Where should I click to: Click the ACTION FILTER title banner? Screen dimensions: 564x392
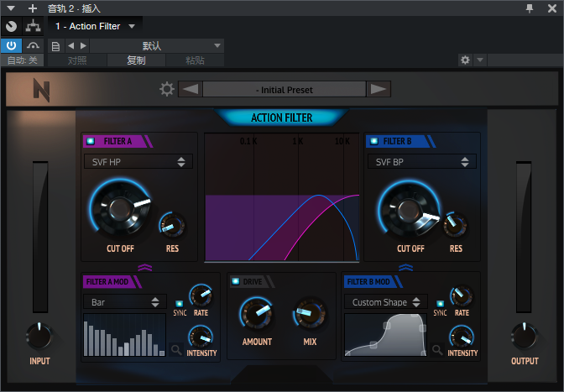pyautogui.click(x=282, y=118)
